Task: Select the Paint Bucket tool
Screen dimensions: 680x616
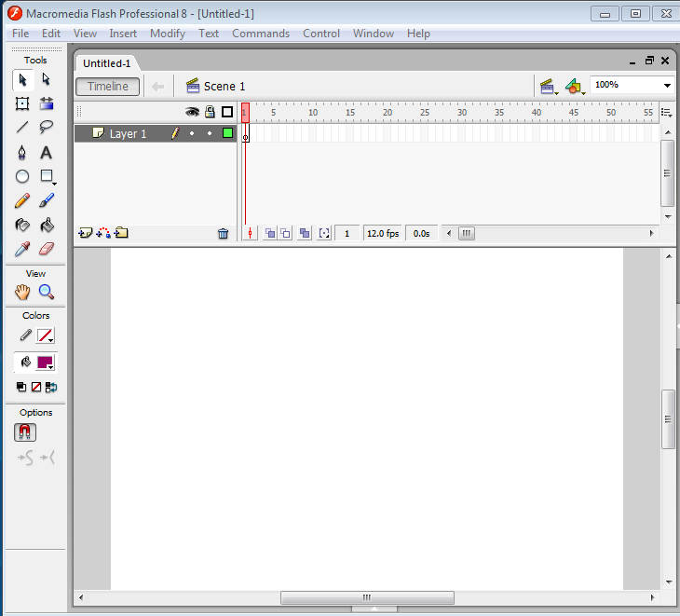Action: coord(47,225)
